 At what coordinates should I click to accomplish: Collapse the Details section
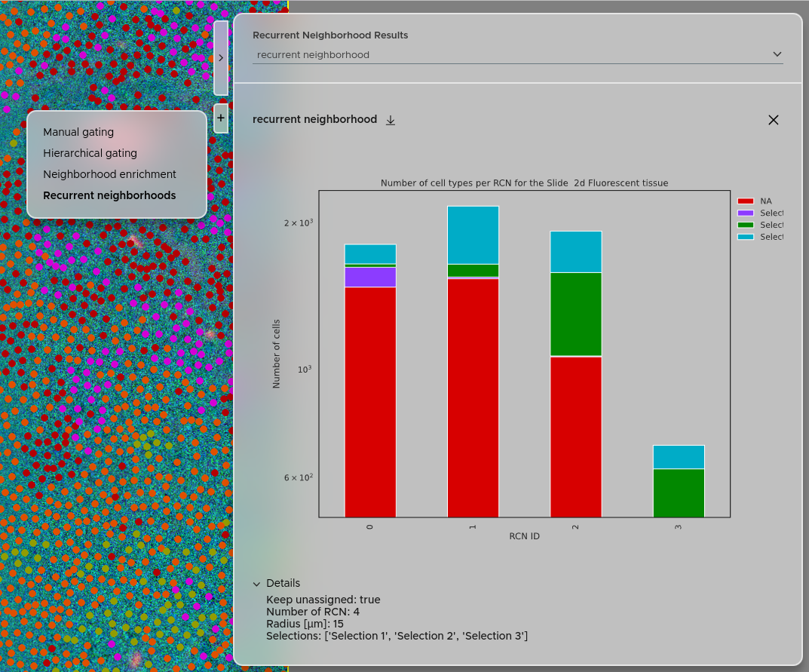[257, 584]
